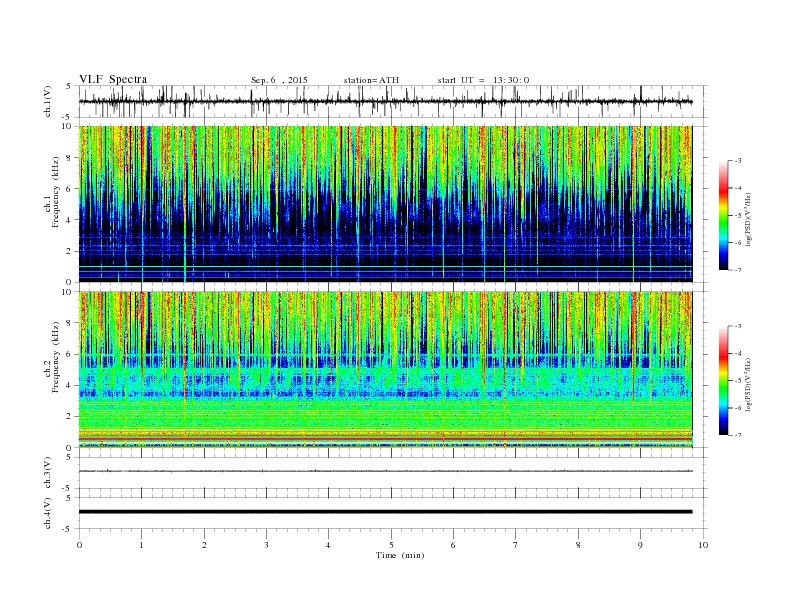Click the ch.3(V) axis label

(47, 473)
